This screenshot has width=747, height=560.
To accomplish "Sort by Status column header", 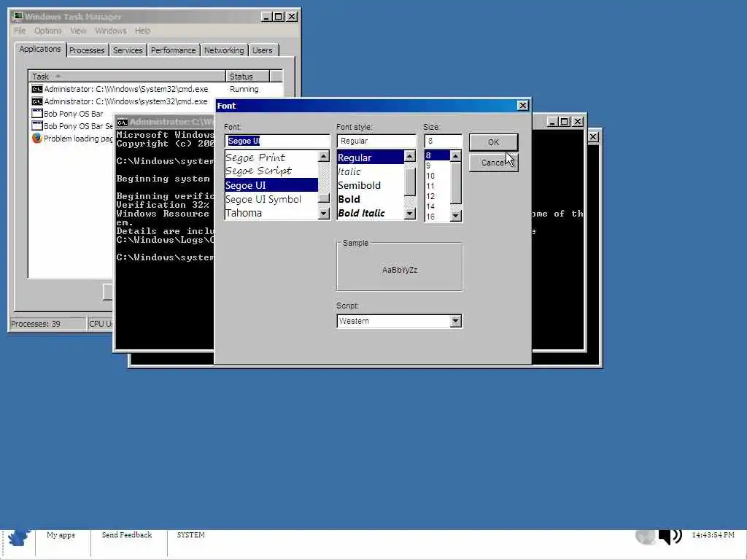I will 248,77.
